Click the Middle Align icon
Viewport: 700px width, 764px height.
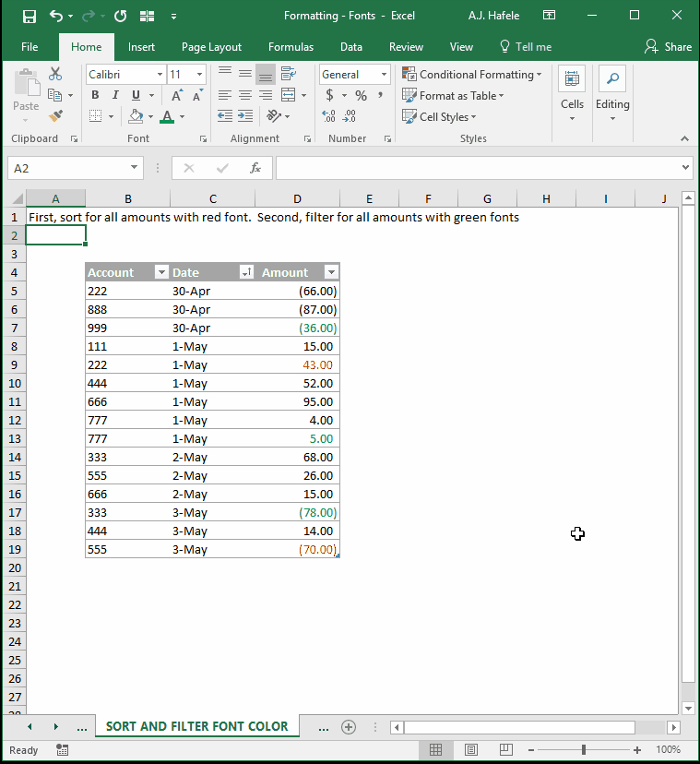pyautogui.click(x=245, y=74)
